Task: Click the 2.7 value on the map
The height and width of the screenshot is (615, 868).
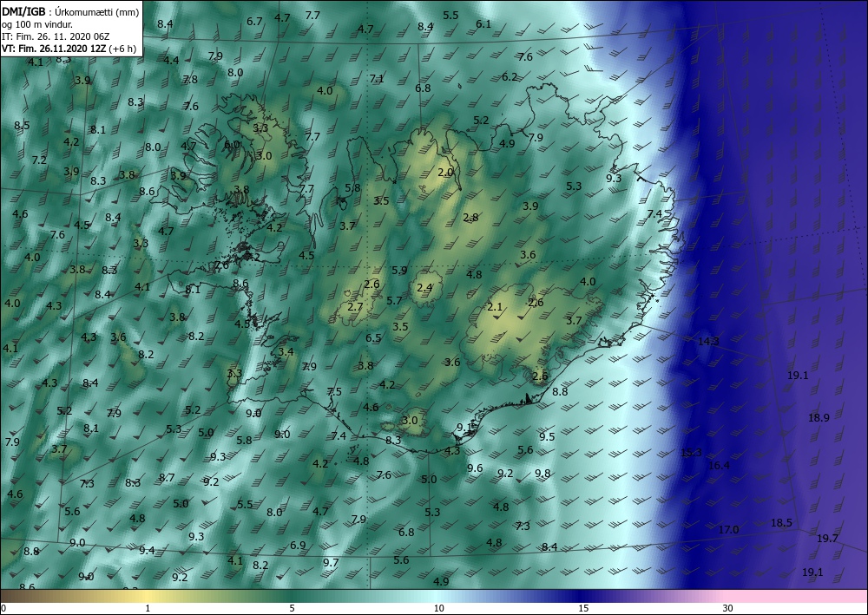Action: pyautogui.click(x=355, y=307)
